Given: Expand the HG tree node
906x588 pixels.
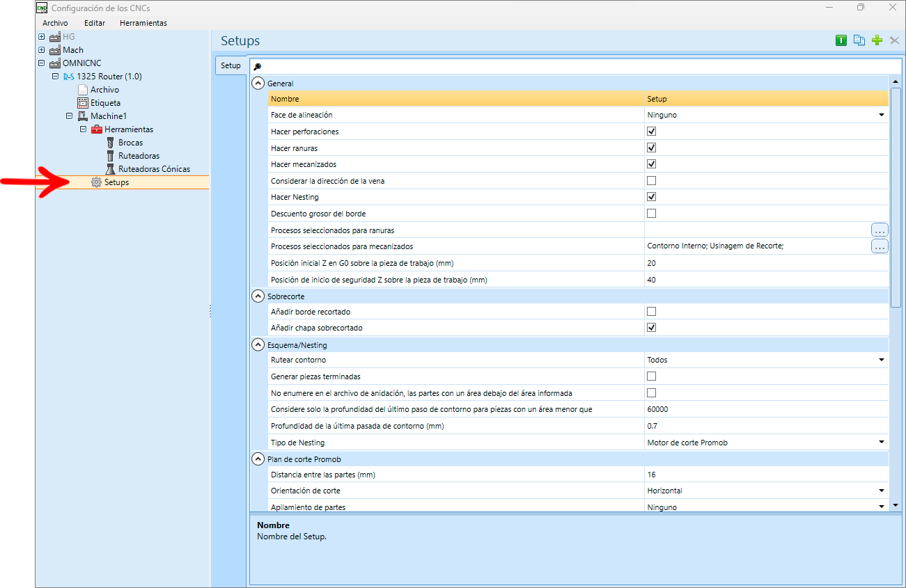Looking at the screenshot, I should 42,37.
